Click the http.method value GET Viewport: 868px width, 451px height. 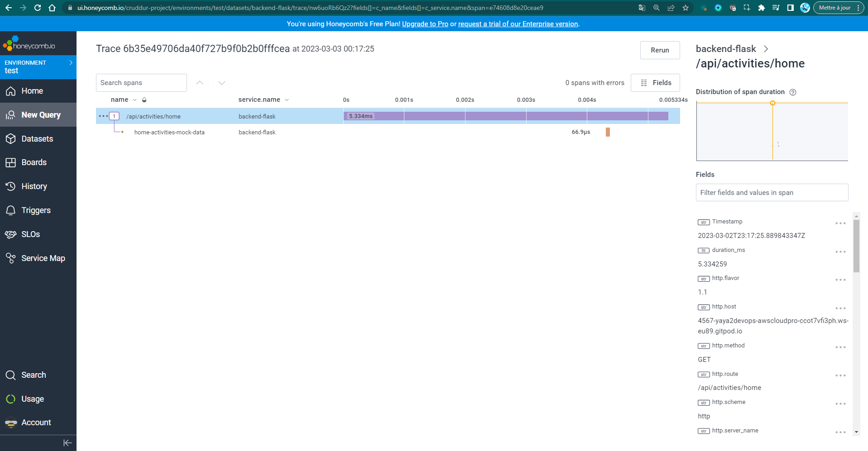pos(704,360)
